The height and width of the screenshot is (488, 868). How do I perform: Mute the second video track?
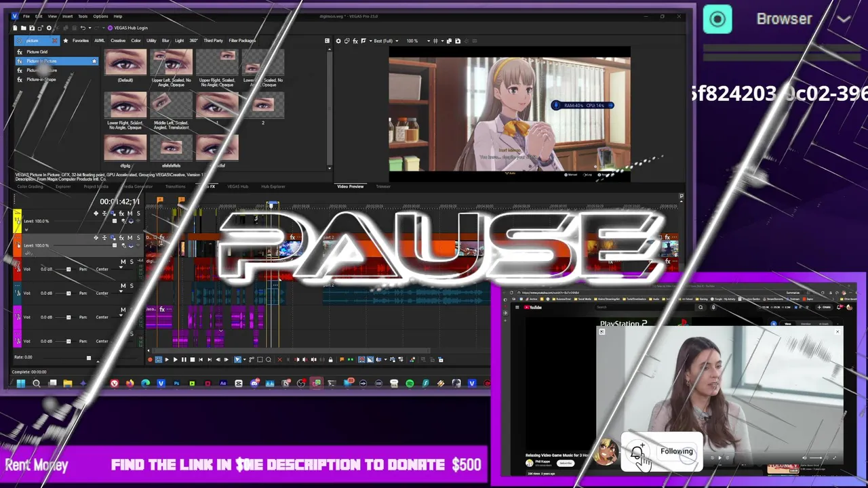[x=130, y=238]
